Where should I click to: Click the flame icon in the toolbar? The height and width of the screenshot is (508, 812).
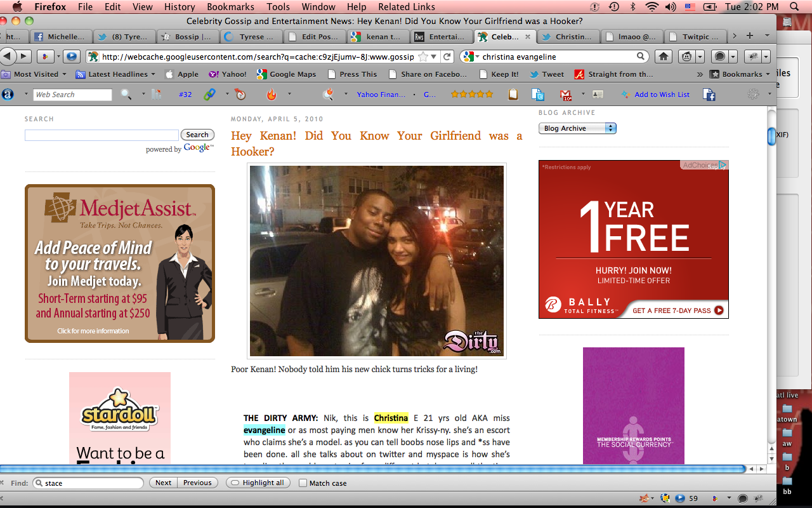pos(272,95)
